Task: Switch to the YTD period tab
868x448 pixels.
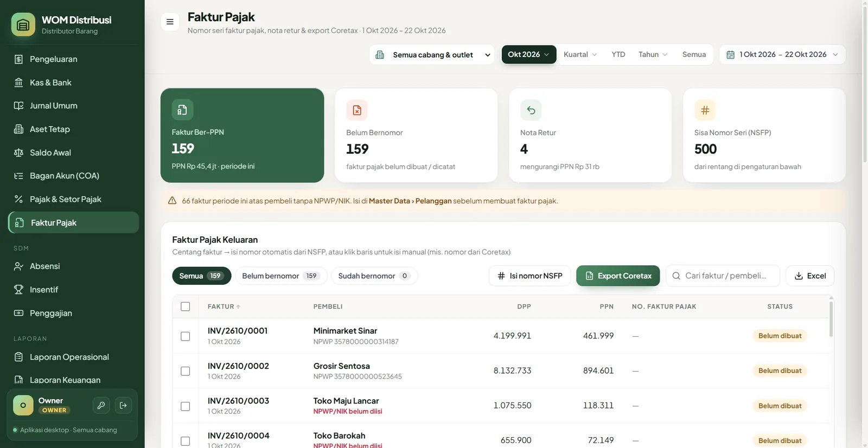Action: tap(618, 54)
